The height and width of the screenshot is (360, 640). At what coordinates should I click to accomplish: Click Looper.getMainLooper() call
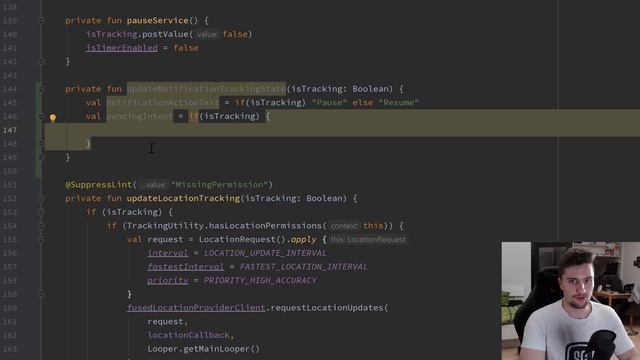pyautogui.click(x=203, y=349)
